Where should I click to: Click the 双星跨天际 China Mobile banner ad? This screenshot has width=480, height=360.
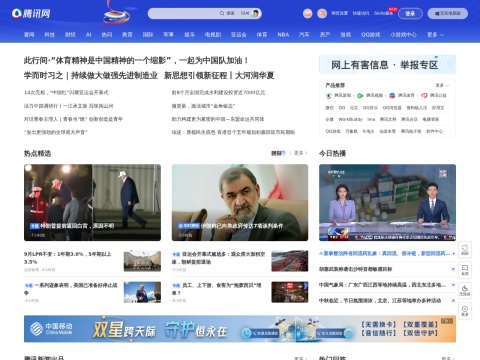[x=240, y=329]
